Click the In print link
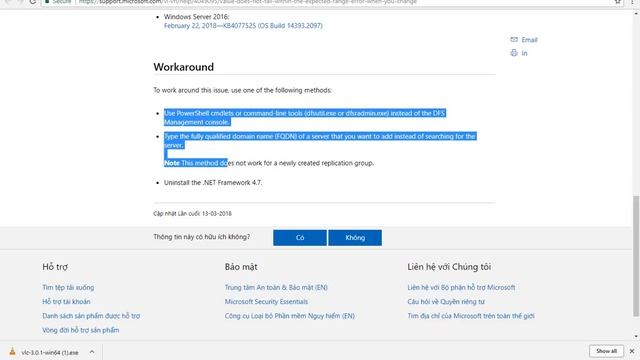640x360 pixels. [524, 53]
